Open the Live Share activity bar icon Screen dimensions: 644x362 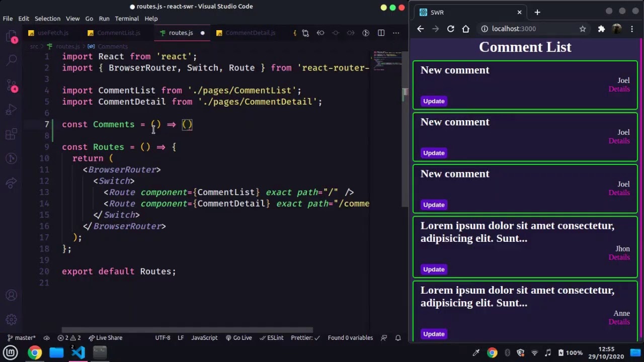[12, 183]
